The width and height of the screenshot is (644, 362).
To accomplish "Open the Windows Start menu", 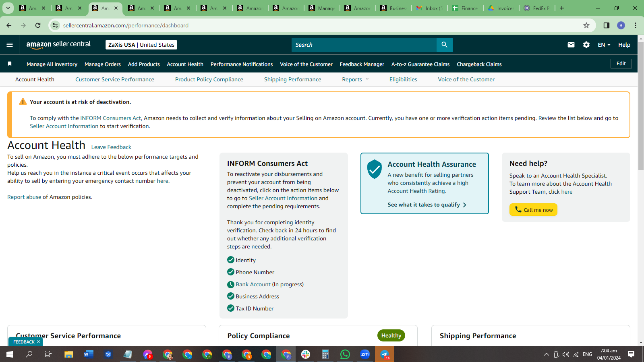I will point(10,354).
